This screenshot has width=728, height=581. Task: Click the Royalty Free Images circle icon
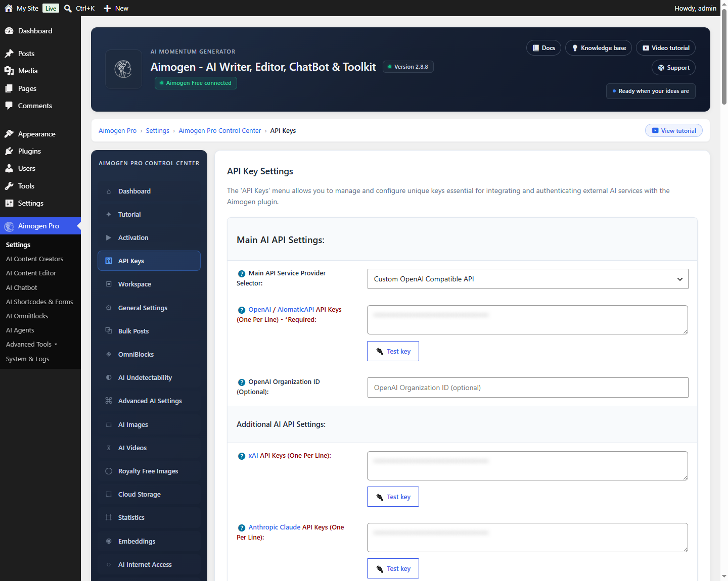109,471
